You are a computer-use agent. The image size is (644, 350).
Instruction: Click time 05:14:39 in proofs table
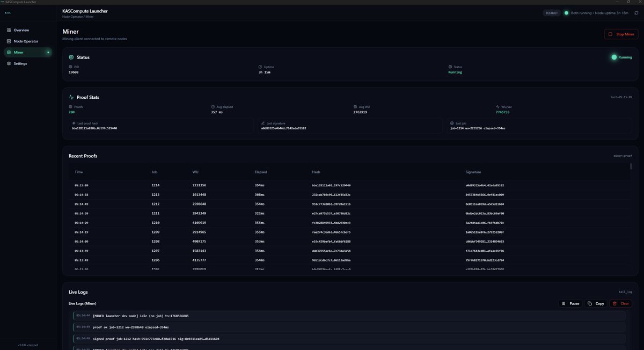tap(82, 213)
